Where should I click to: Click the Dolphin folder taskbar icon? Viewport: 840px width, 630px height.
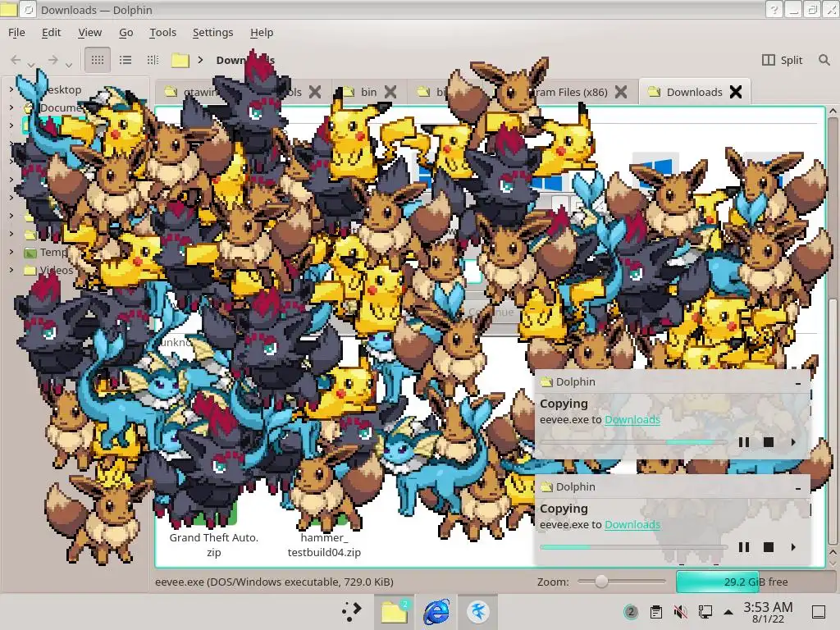click(395, 611)
